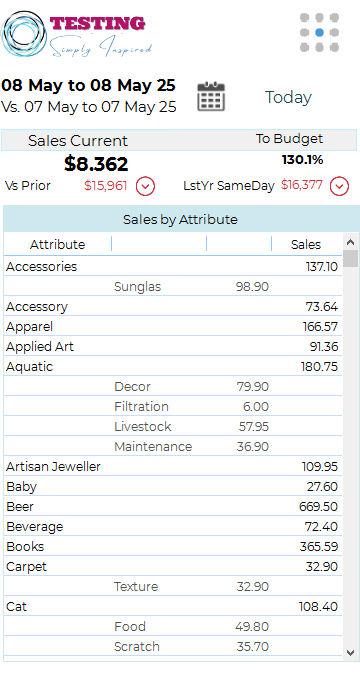Image resolution: width=360 pixels, height=675 pixels.
Task: Collapse the Aquatic attribute row
Action: pos(173,367)
